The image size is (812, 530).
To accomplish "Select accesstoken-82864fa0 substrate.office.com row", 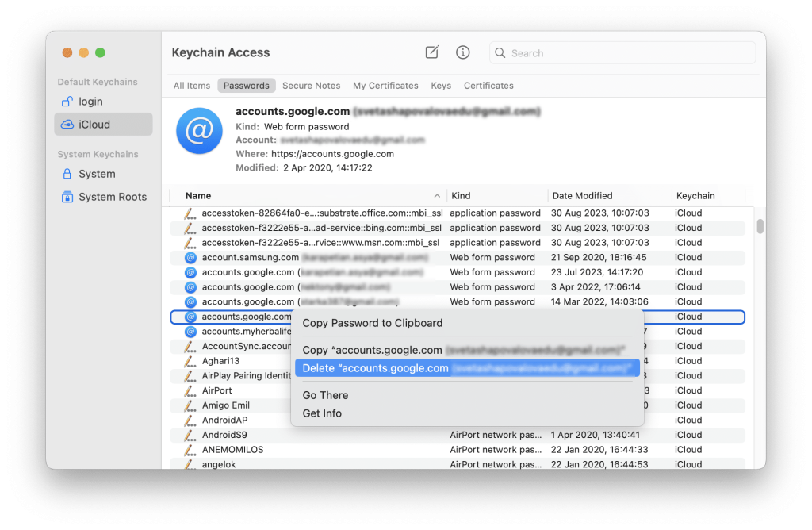I will tap(458, 213).
